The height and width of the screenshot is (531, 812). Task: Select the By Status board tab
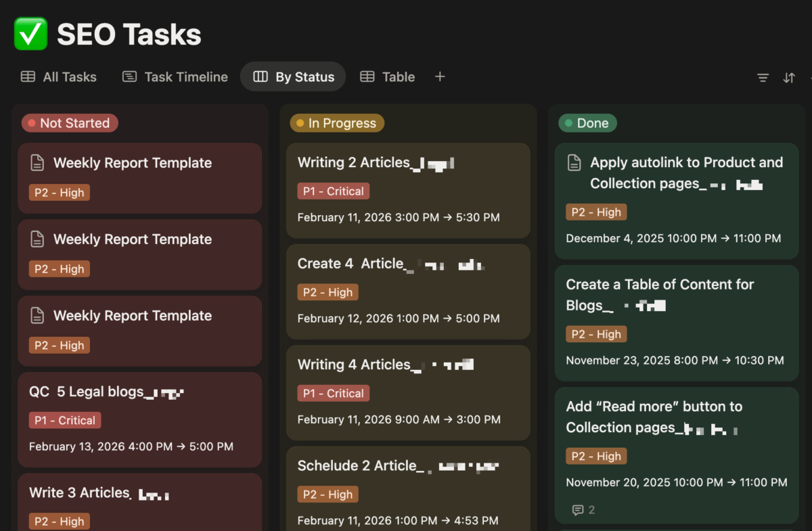click(x=293, y=77)
